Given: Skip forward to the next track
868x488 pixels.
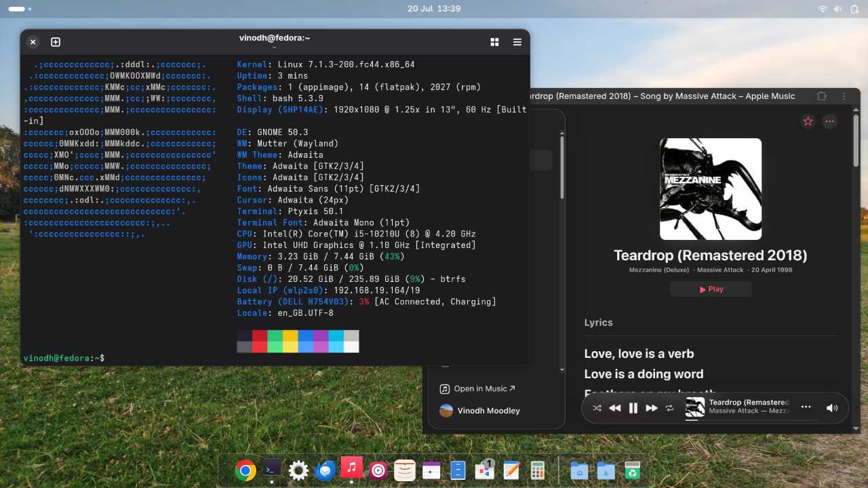Looking at the screenshot, I should click(x=652, y=408).
